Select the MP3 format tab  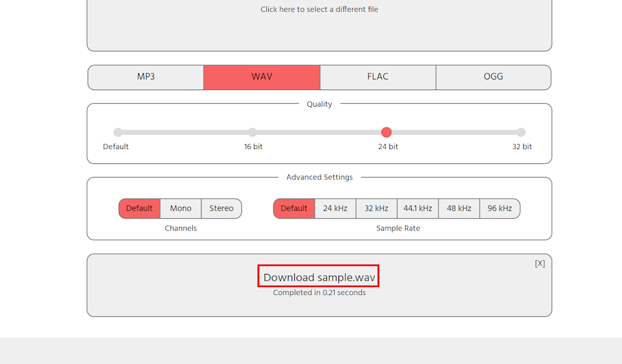[146, 77]
